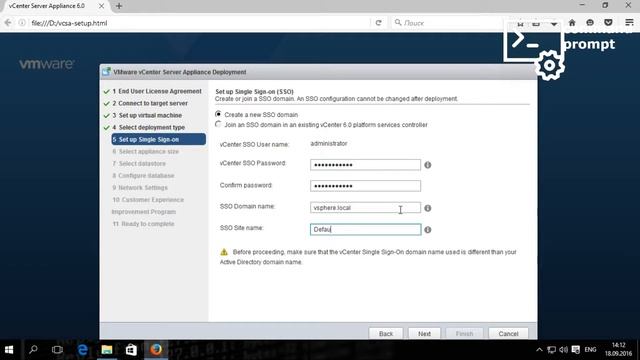This screenshot has height=360, width=640.
Task: Click the address bar URL
Action: (69, 23)
